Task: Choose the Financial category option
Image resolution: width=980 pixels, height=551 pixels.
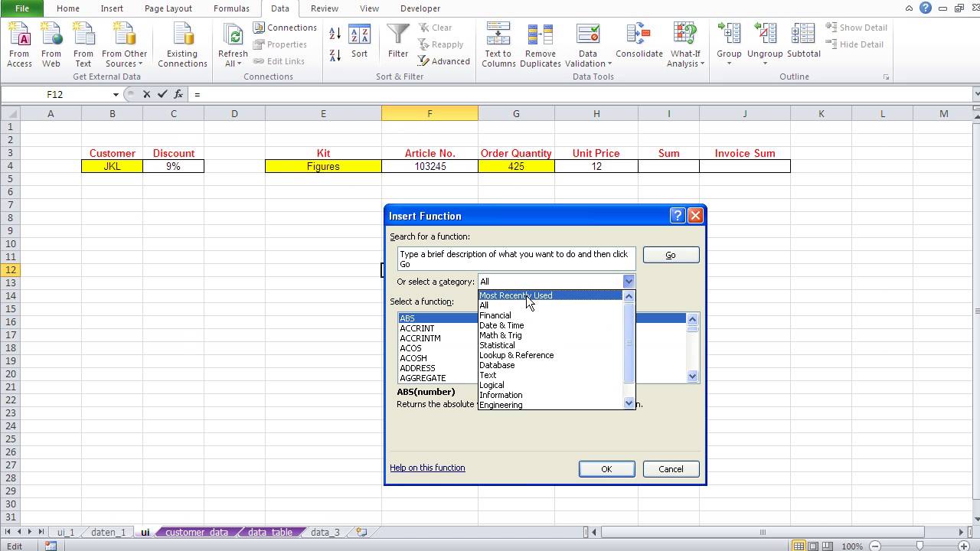Action: point(495,315)
